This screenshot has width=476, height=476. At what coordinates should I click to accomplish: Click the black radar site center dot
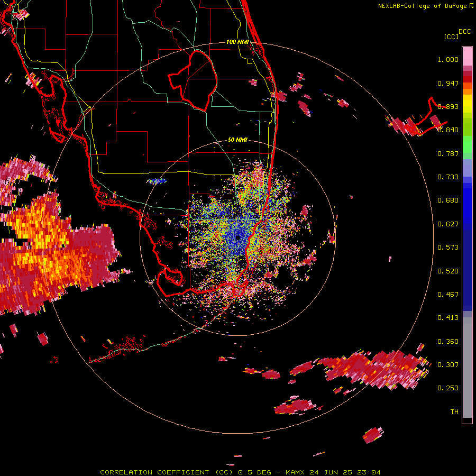tap(238, 237)
